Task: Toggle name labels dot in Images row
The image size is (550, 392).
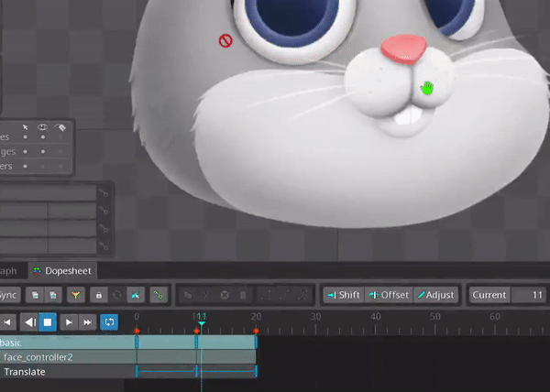Action: (60, 152)
